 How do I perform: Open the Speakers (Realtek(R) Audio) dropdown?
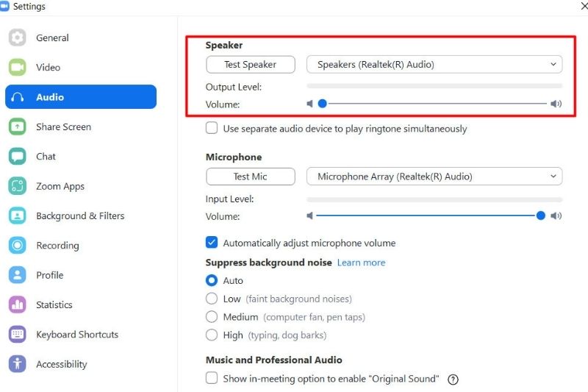point(434,65)
